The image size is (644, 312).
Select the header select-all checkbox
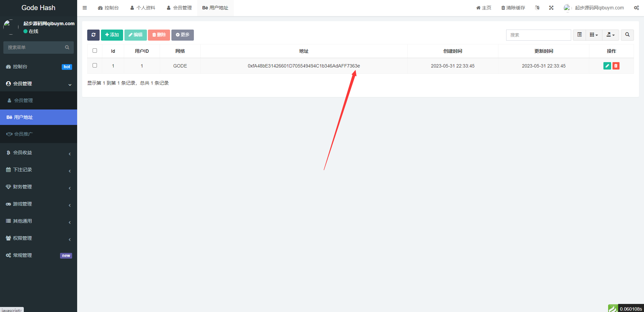pyautogui.click(x=95, y=51)
